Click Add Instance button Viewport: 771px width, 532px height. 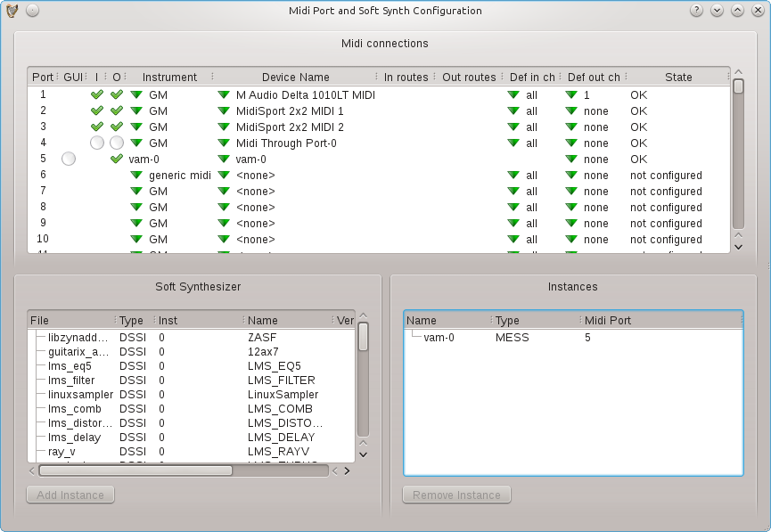pyautogui.click(x=70, y=495)
